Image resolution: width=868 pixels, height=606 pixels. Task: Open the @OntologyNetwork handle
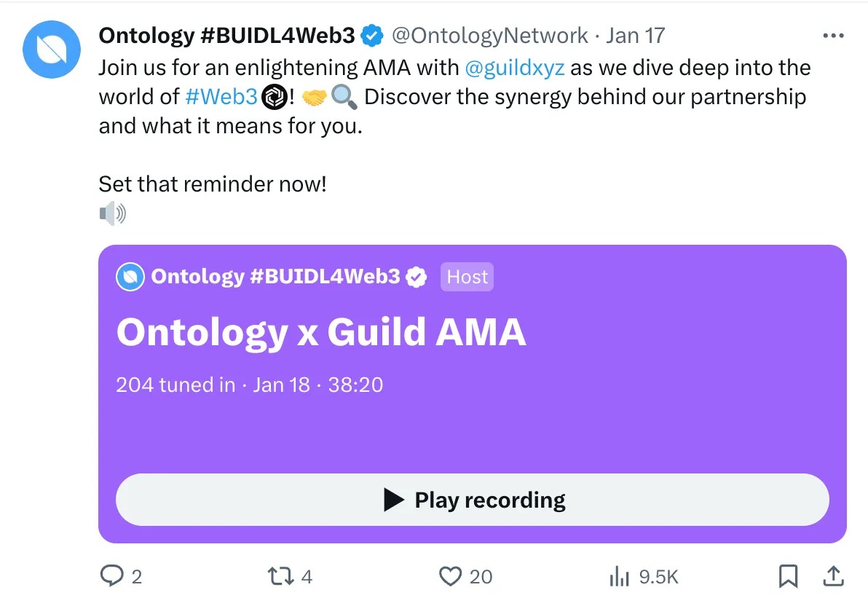[490, 35]
